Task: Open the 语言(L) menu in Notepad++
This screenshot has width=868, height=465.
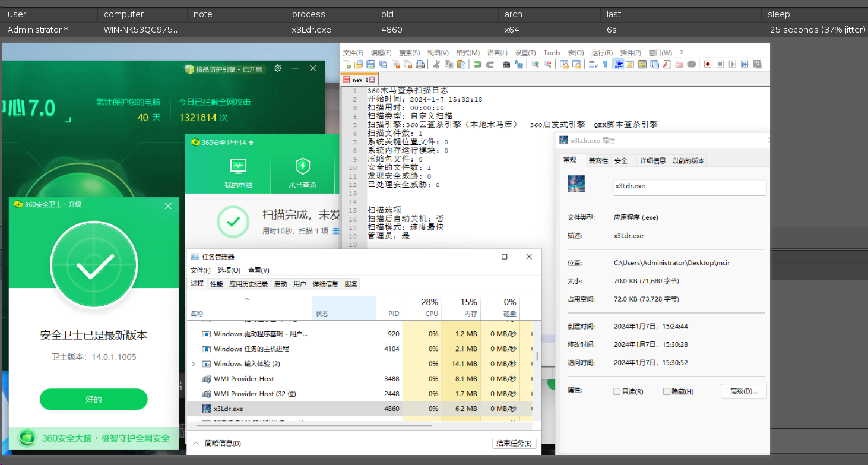Action: pyautogui.click(x=498, y=53)
